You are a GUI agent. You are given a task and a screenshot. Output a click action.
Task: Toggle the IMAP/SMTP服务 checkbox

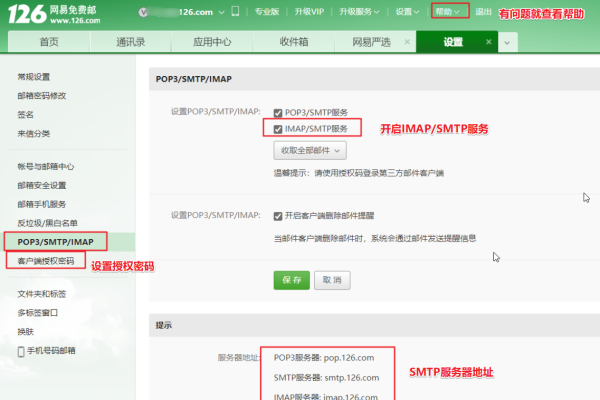(279, 129)
